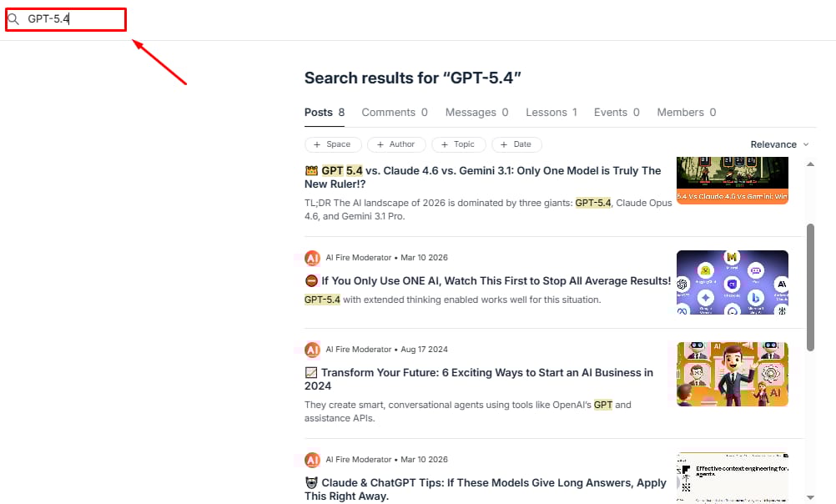Open the "If You Only Use ONE AI" post

click(492, 280)
